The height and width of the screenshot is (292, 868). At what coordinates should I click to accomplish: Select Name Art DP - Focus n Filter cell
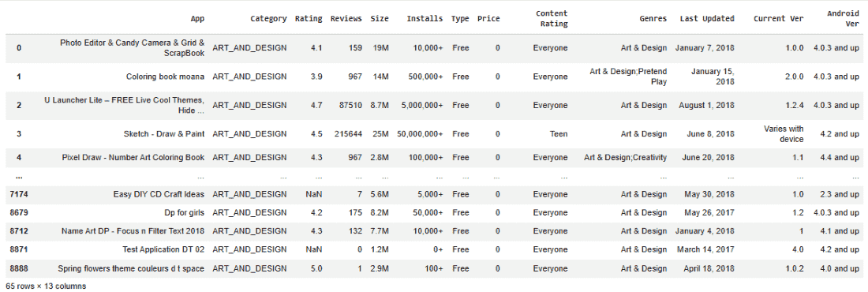pyautogui.click(x=133, y=231)
